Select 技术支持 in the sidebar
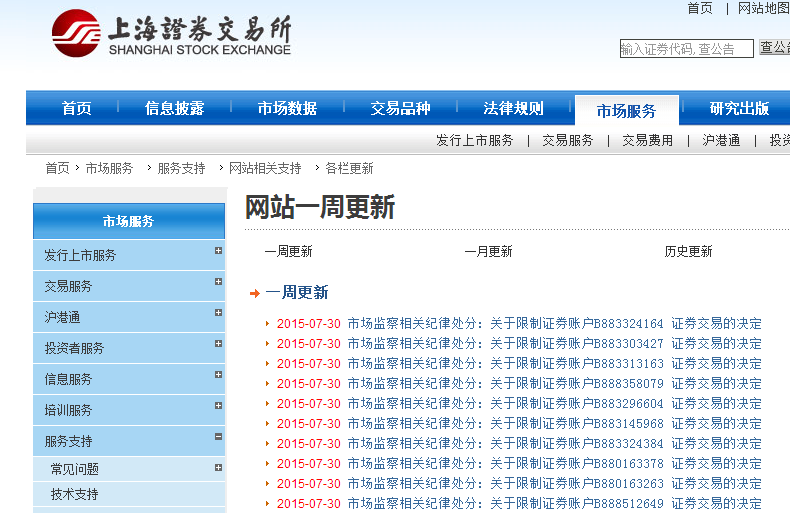Viewport: 790px width, 513px height. (75, 494)
